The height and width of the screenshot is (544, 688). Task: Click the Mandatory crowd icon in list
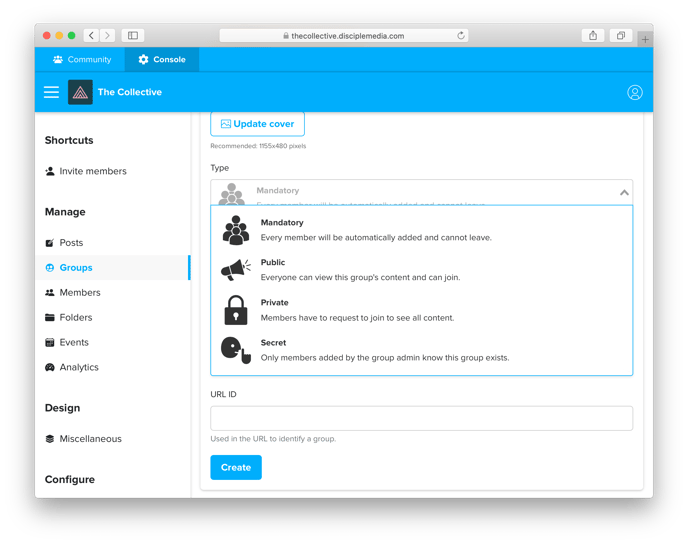point(236,230)
